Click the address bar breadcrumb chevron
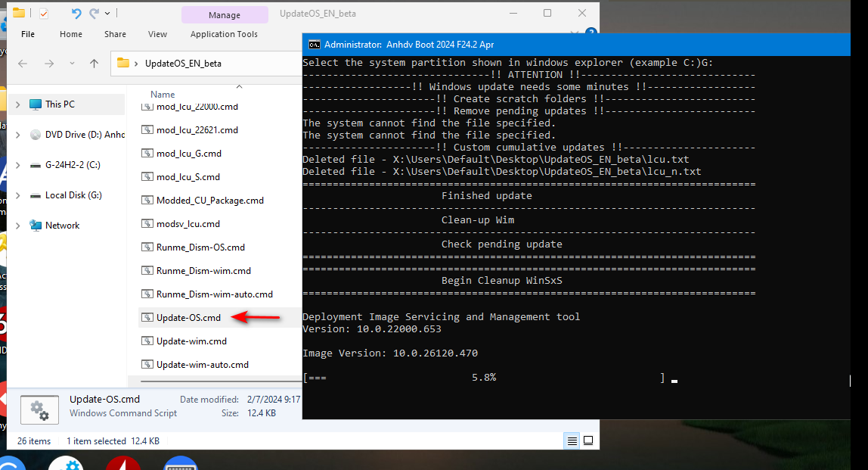 click(x=136, y=64)
